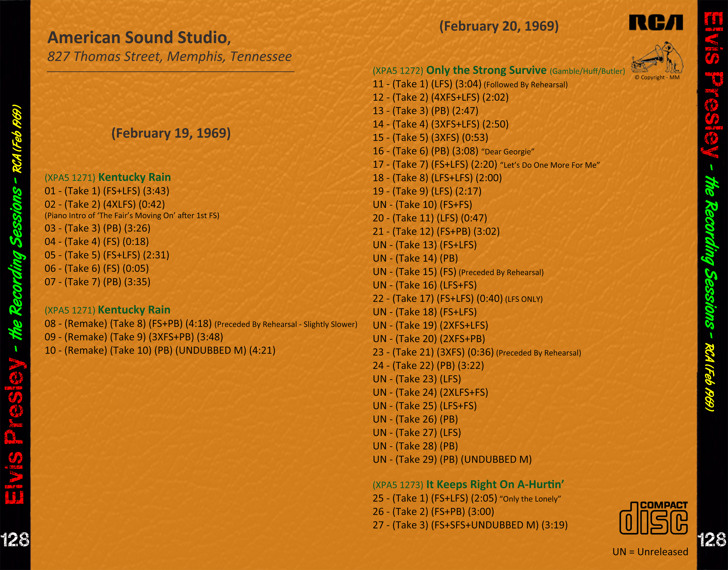Image resolution: width=728 pixels, height=570 pixels.
Task: Click the note about 'The Fair's Moving On' piano intro
Action: [x=132, y=216]
